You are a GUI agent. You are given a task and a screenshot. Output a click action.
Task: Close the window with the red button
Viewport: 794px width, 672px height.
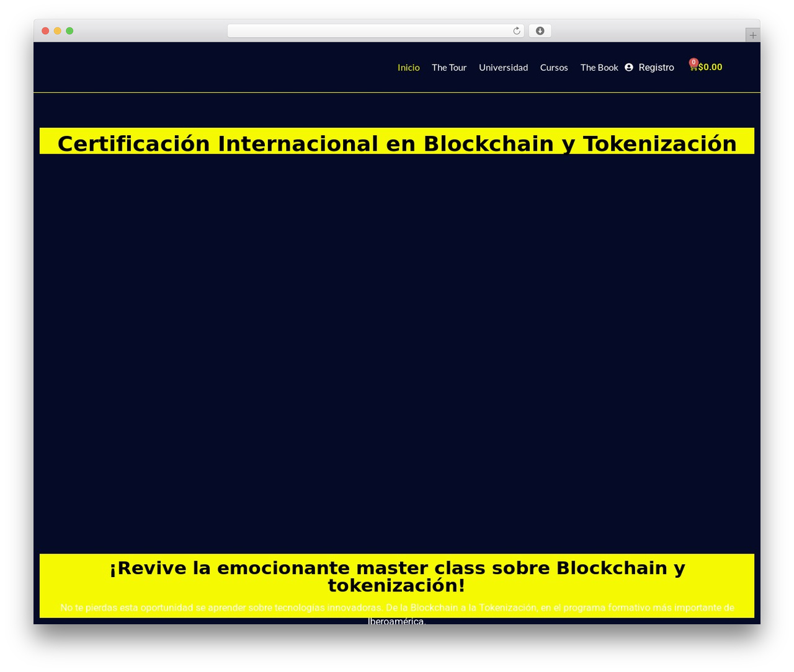pos(45,31)
